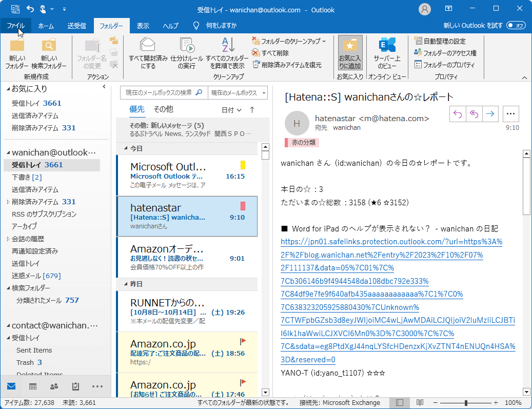Undo using the quick access toolbar
Viewport: 532px width, 409px height.
point(30,9)
